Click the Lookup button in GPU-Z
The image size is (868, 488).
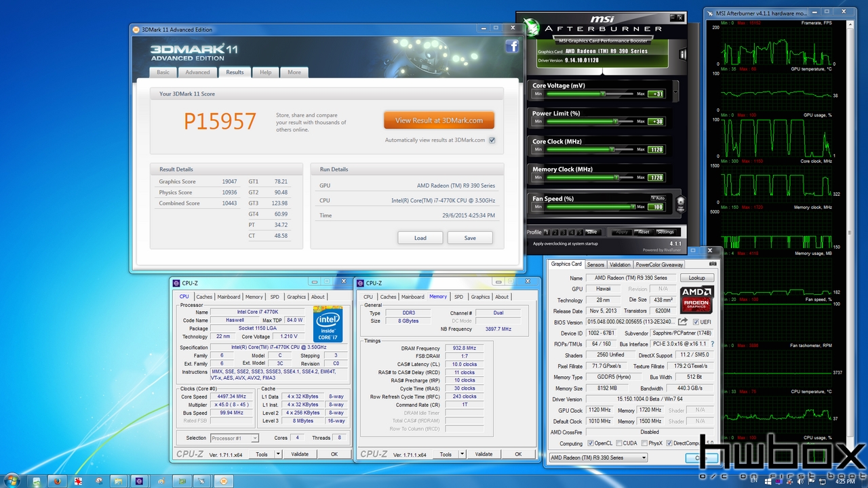(x=696, y=278)
